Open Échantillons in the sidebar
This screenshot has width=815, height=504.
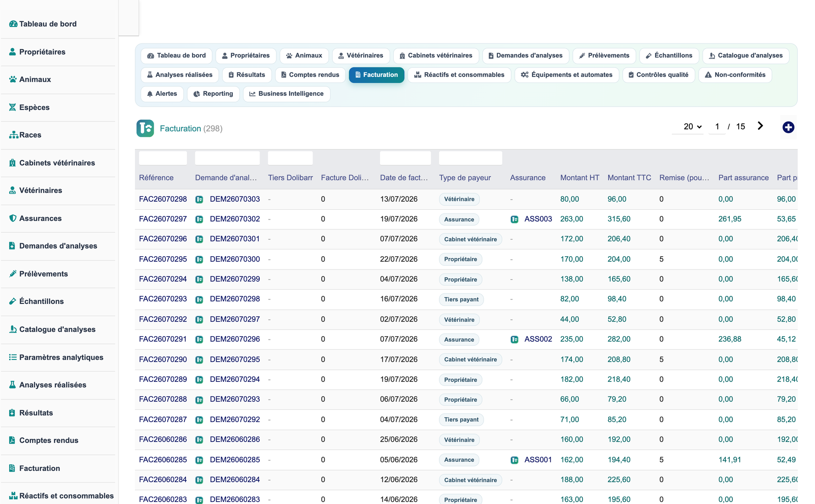pyautogui.click(x=36, y=301)
